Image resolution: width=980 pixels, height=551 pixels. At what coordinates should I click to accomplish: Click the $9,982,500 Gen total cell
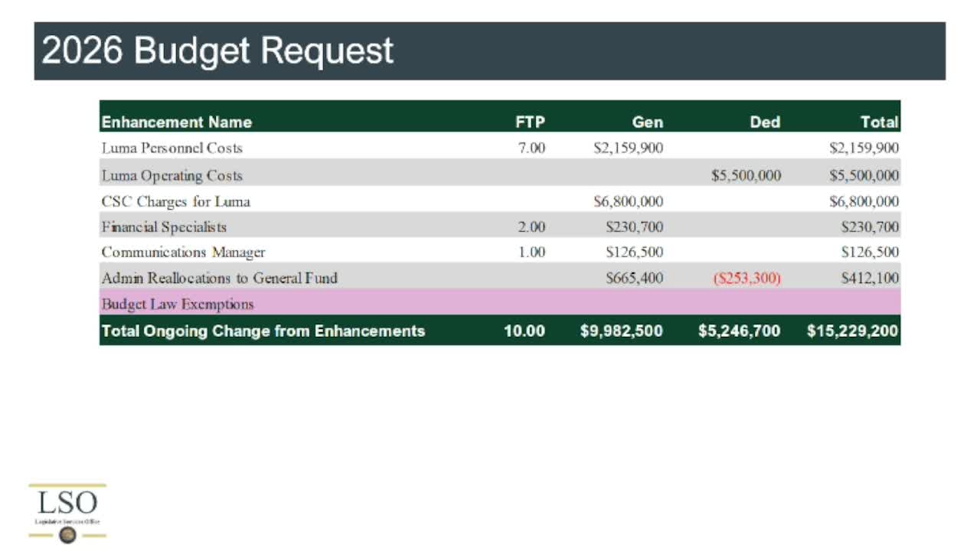(622, 331)
